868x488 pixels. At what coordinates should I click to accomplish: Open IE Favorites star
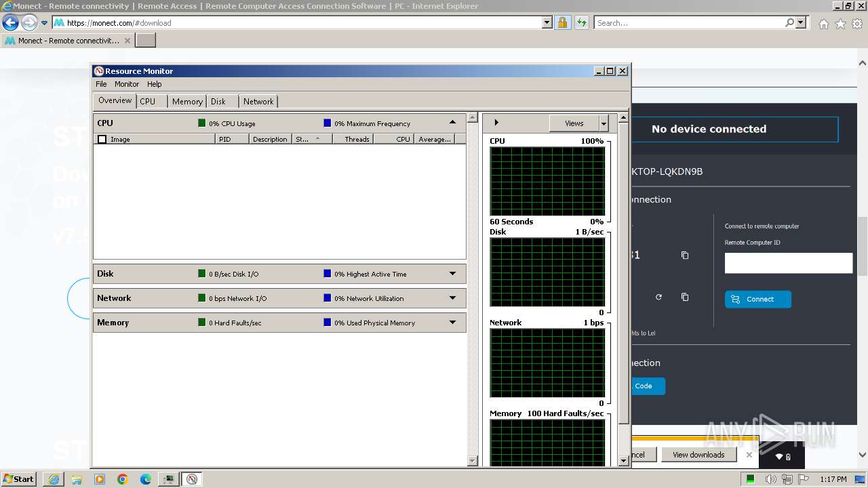[x=840, y=24]
